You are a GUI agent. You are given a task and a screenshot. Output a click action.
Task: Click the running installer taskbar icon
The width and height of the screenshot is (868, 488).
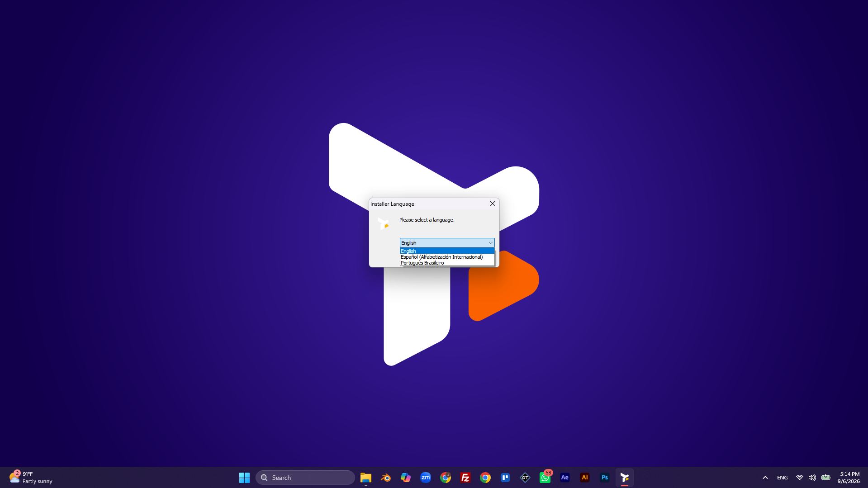pyautogui.click(x=625, y=478)
